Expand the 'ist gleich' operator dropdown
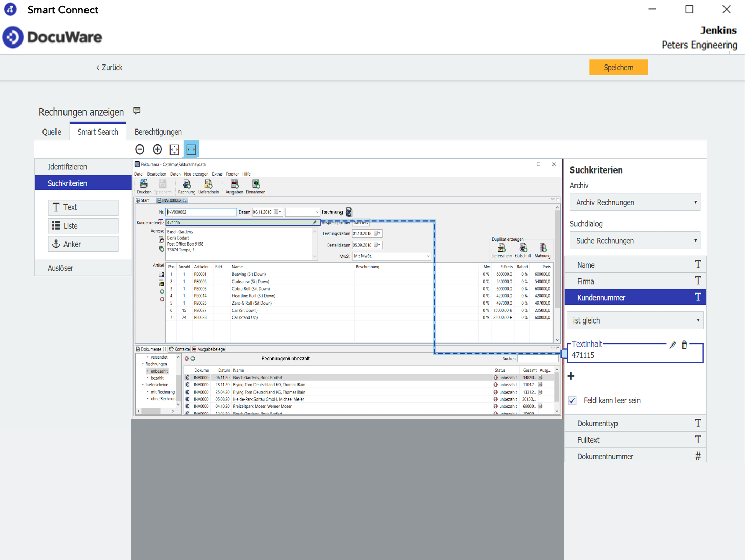Viewport: 745px width, 560px height. (635, 320)
